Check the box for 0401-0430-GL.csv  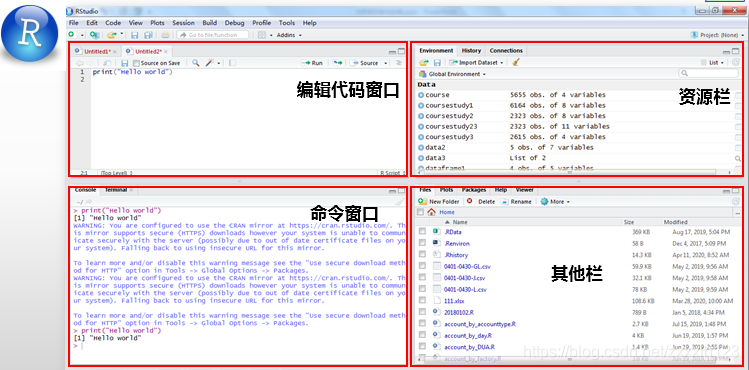pos(422,266)
